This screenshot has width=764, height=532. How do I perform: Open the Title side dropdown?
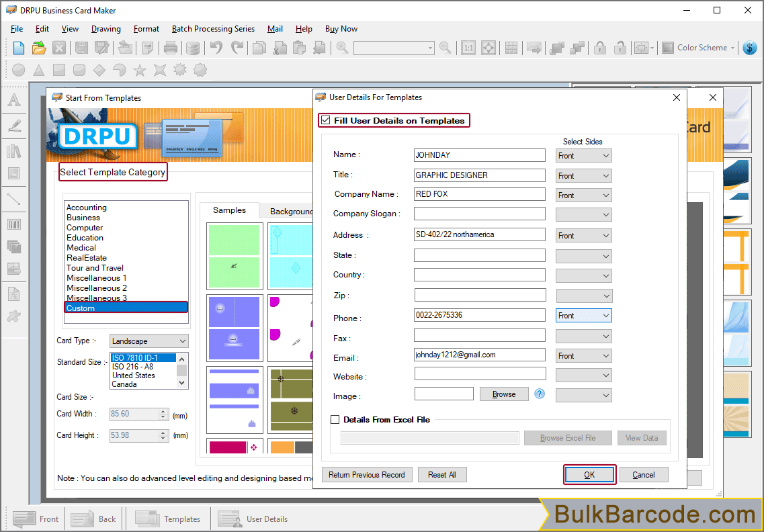pos(584,176)
